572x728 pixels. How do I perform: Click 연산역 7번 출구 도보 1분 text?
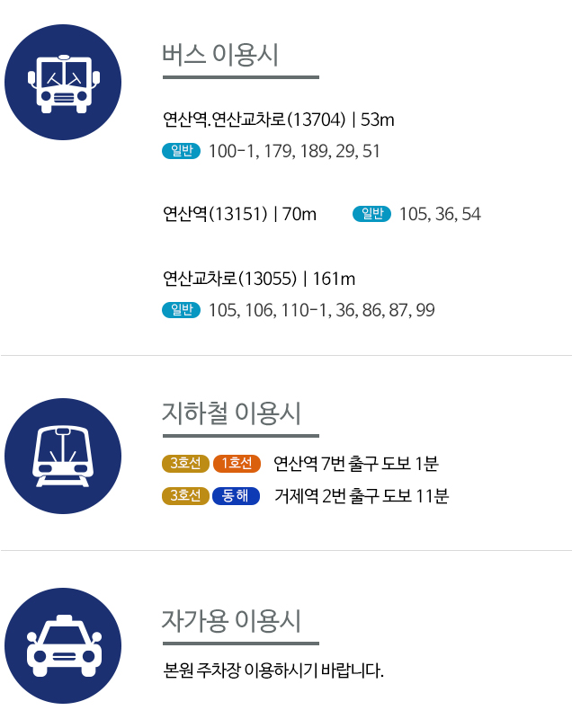(x=356, y=464)
